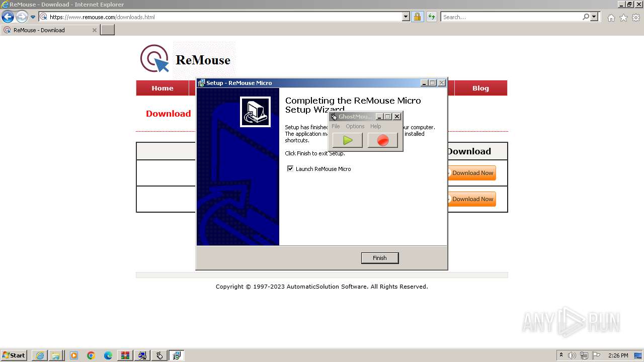The height and width of the screenshot is (362, 644).
Task: Open a new browser tab
Action: [x=108, y=30]
